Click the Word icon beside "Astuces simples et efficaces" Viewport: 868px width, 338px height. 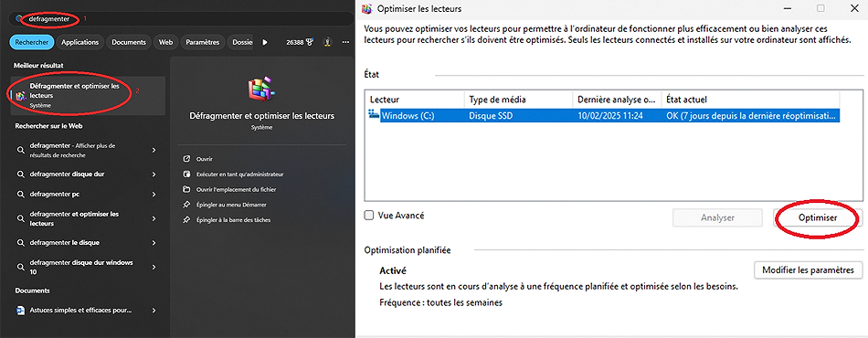pos(20,311)
